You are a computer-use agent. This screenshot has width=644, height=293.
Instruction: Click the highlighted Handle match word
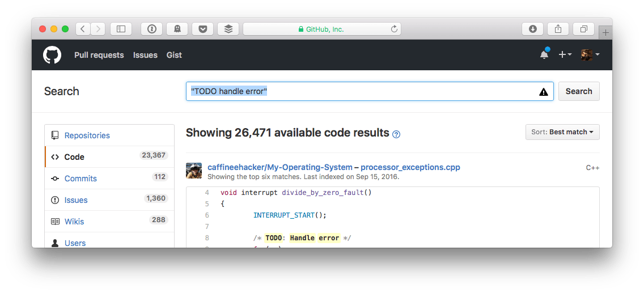click(x=302, y=238)
